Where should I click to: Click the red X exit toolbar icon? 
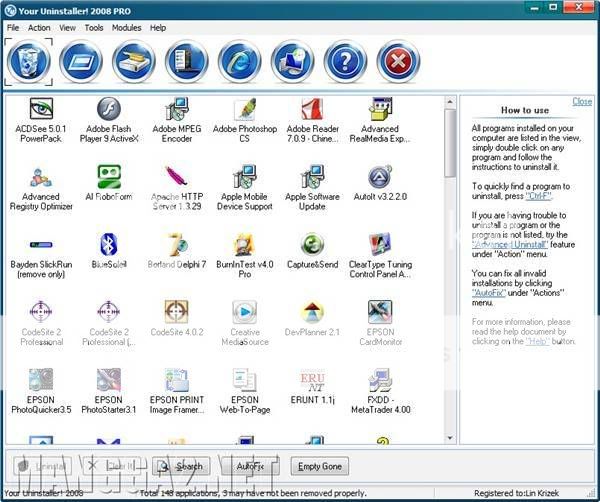pyautogui.click(x=398, y=62)
